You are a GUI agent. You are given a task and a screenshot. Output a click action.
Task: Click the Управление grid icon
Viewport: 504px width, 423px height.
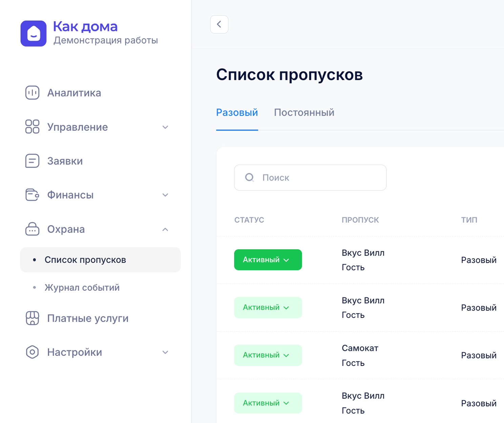(33, 127)
